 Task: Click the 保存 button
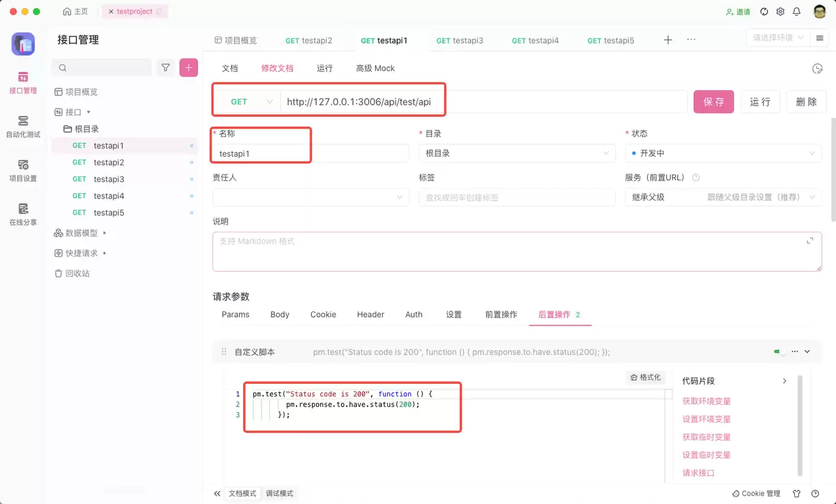click(x=714, y=102)
